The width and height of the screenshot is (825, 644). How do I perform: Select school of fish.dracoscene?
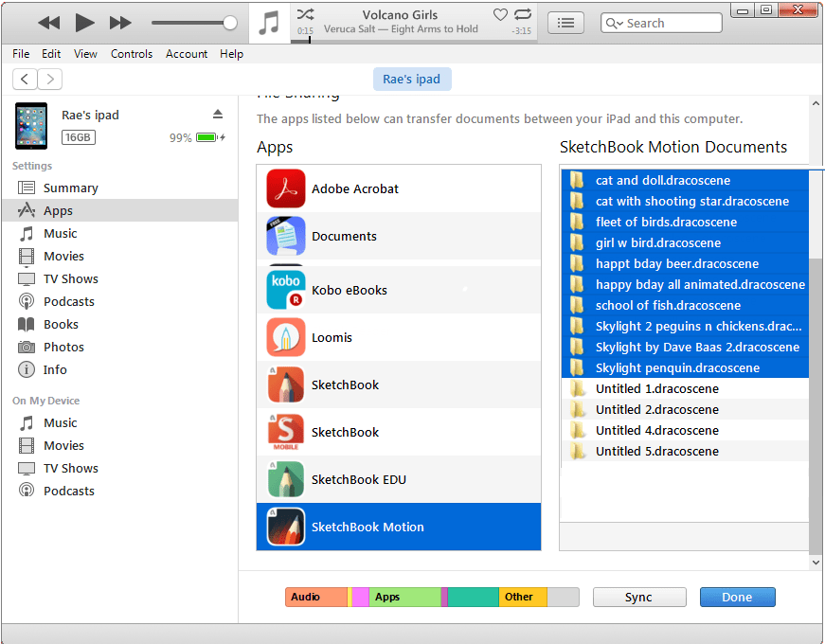tap(685, 305)
